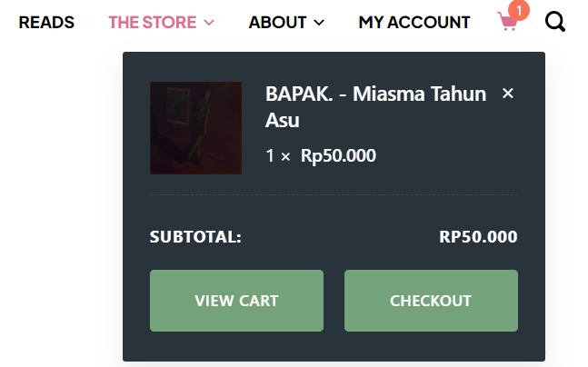Open the shopping cart icon

click(x=508, y=23)
